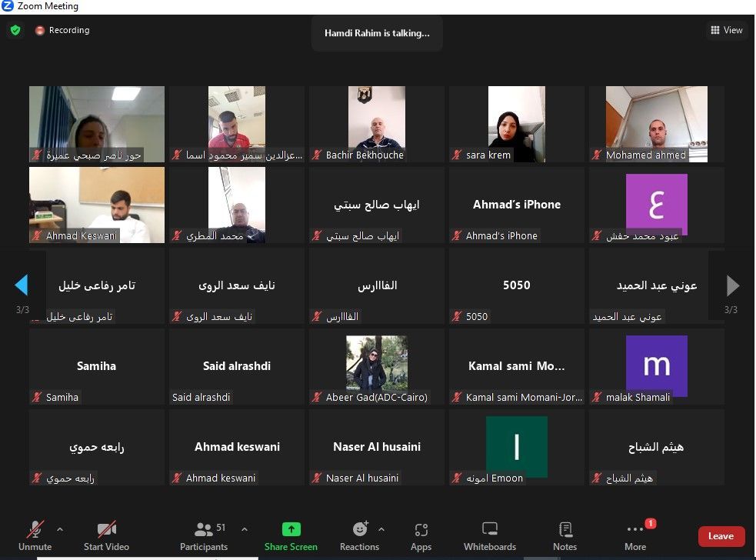Image resolution: width=756 pixels, height=560 pixels.
Task: Open Whiteboards from the meeting toolbar
Action: click(490, 529)
